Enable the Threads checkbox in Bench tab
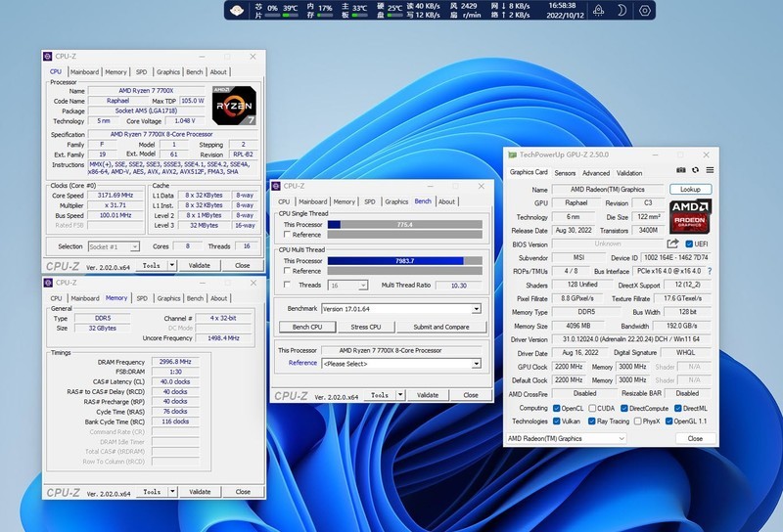The width and height of the screenshot is (783, 532). pos(286,285)
